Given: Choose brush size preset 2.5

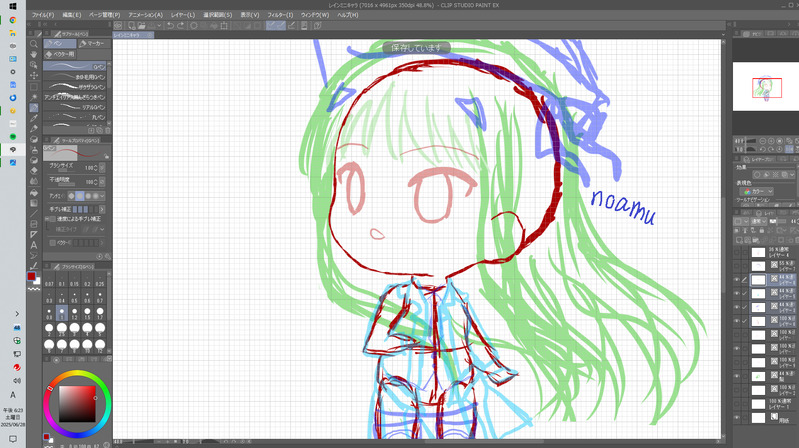Looking at the screenshot, I should [62, 328].
